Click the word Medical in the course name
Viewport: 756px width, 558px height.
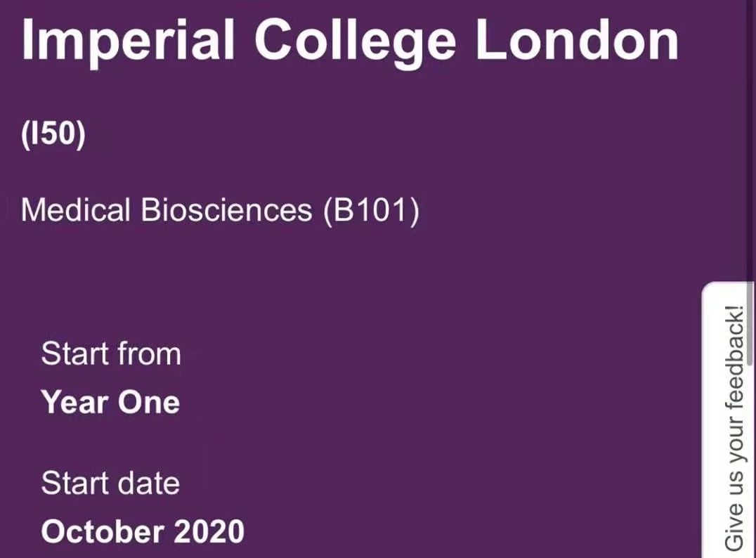(76, 210)
